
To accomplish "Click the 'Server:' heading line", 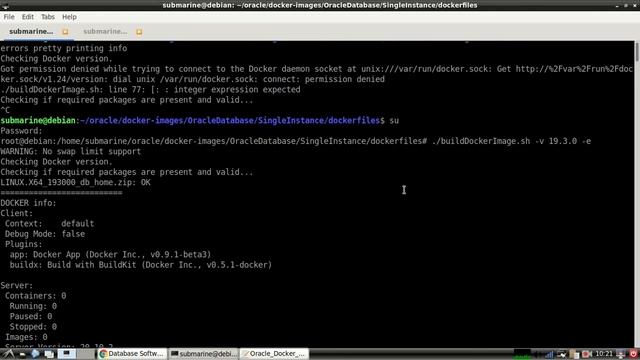I will coord(17,286).
